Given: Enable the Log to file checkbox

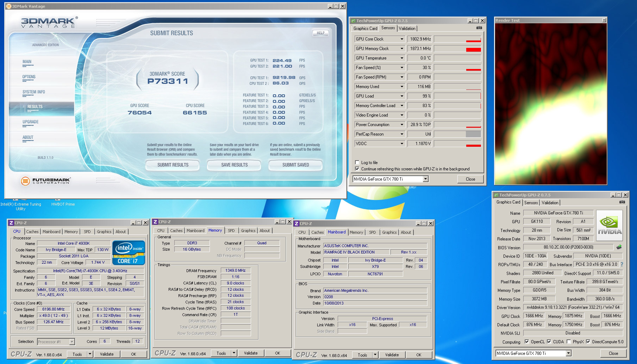Looking at the screenshot, I should [x=357, y=163].
